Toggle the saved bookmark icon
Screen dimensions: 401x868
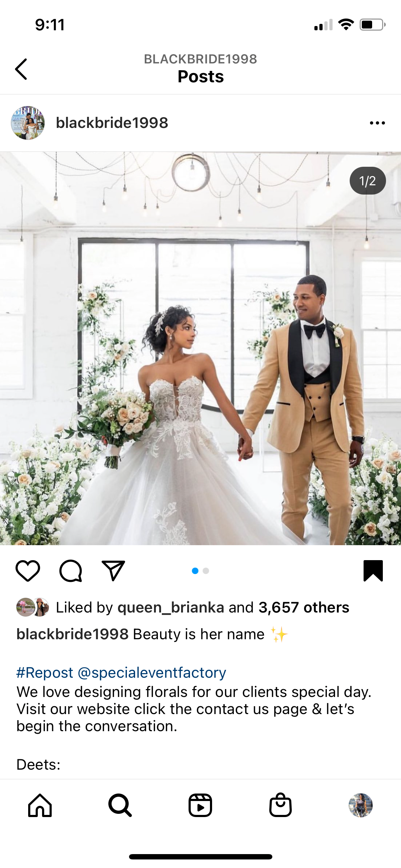pyautogui.click(x=373, y=571)
